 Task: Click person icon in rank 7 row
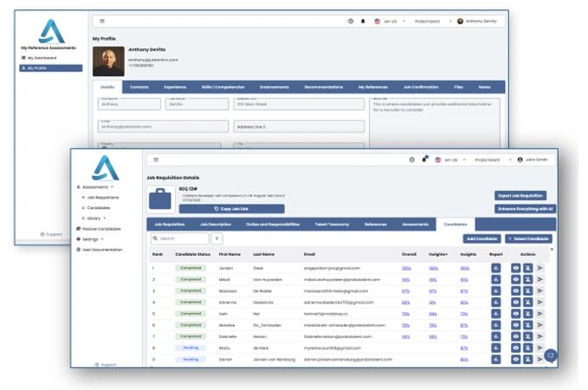click(527, 336)
